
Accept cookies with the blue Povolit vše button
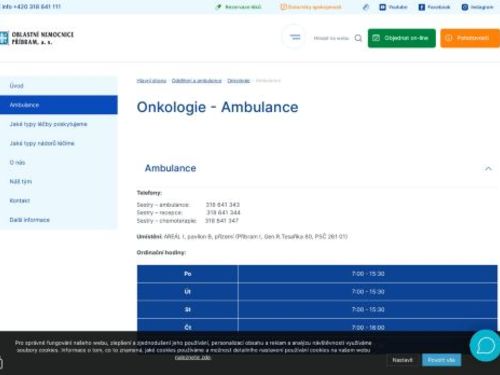(x=441, y=360)
